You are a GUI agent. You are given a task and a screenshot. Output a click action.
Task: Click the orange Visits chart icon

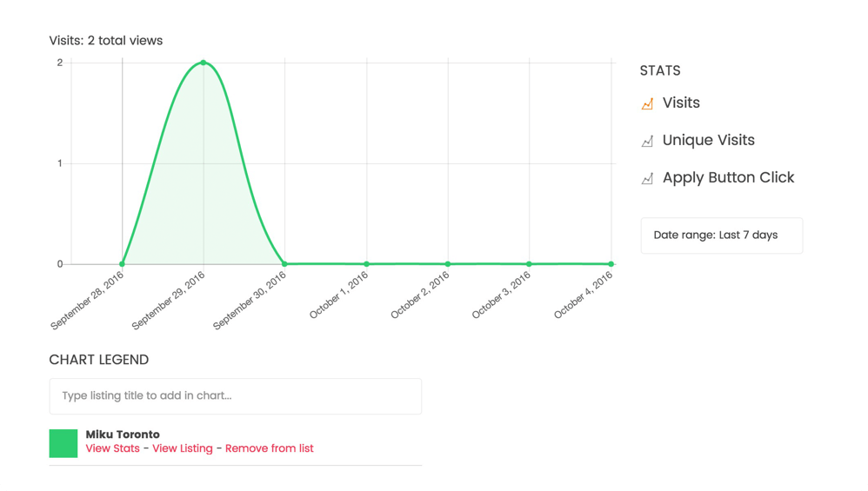(647, 103)
